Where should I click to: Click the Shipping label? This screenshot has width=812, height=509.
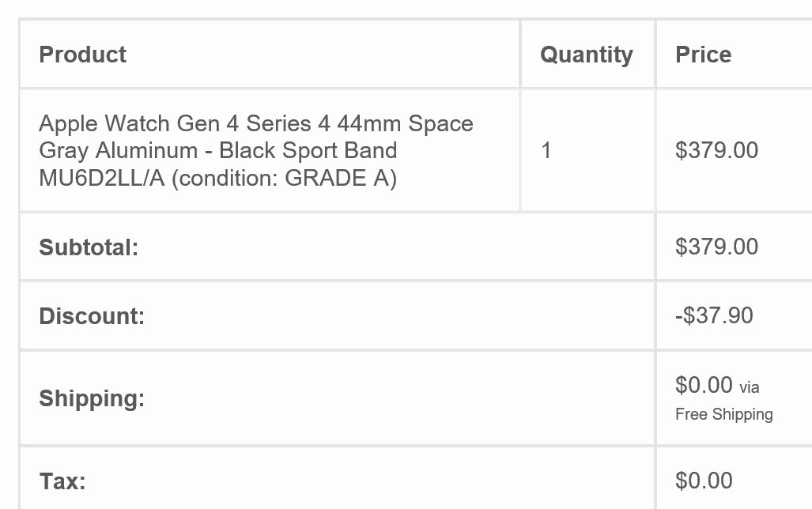coord(92,398)
